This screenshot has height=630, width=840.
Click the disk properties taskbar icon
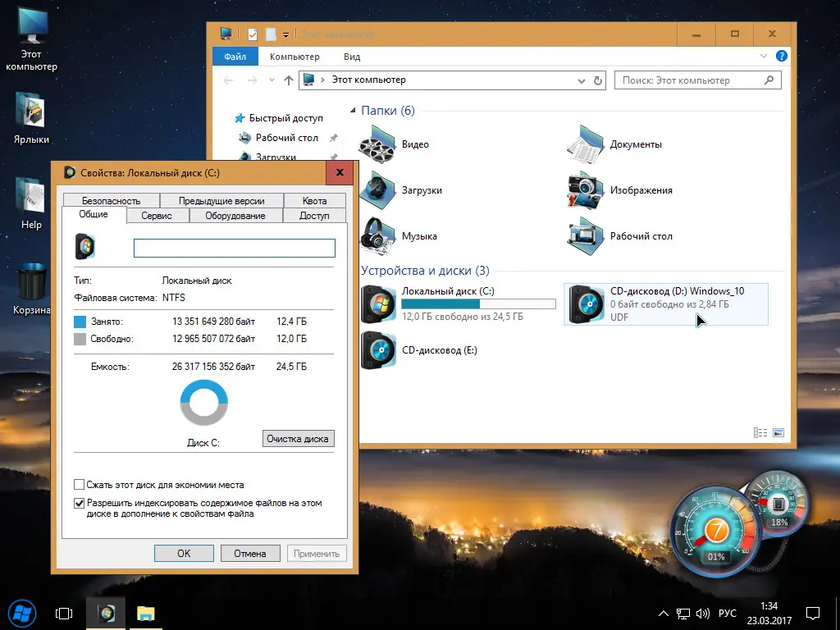click(106, 614)
